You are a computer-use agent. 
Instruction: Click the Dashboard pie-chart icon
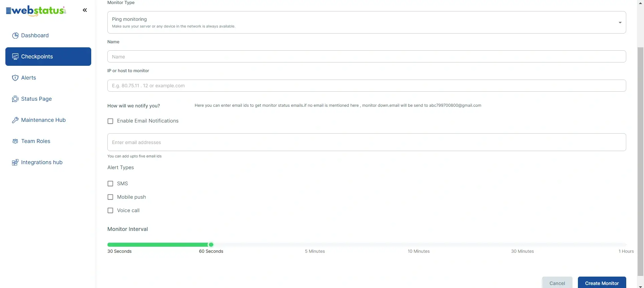pyautogui.click(x=15, y=36)
